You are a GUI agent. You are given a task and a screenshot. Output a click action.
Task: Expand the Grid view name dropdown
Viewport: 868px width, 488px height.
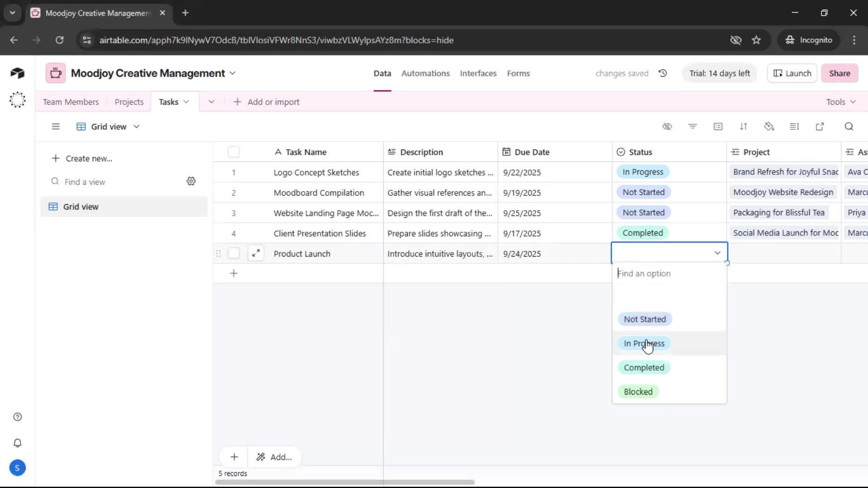coord(137,127)
